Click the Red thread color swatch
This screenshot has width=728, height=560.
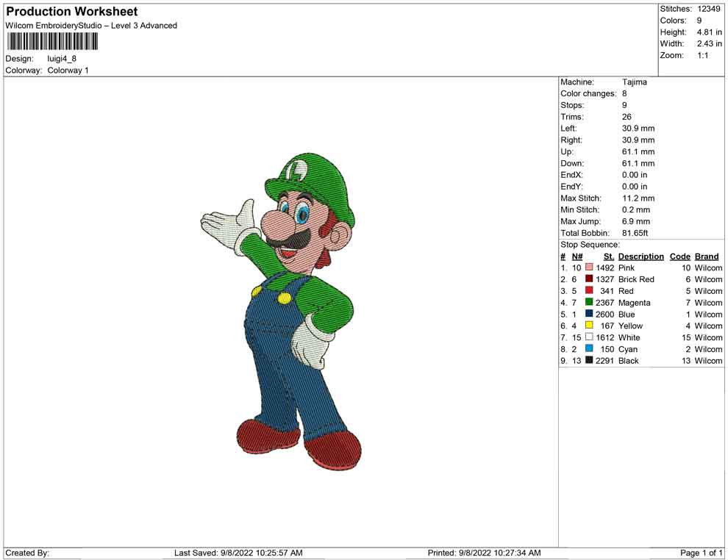[589, 291]
